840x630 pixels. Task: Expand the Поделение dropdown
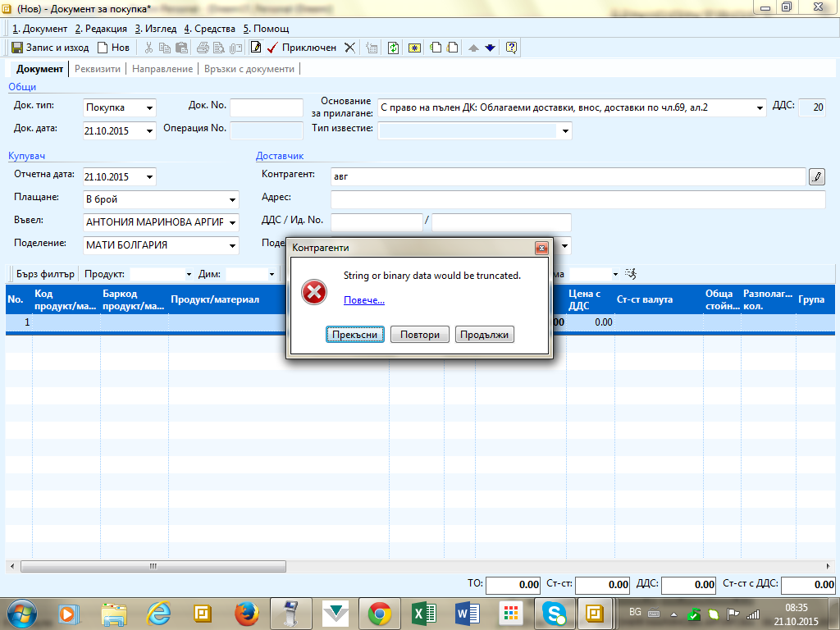click(x=232, y=245)
